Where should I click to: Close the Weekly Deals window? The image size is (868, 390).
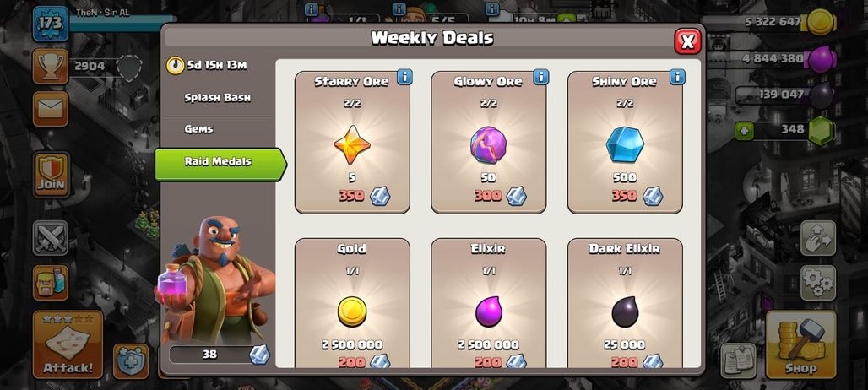click(687, 41)
